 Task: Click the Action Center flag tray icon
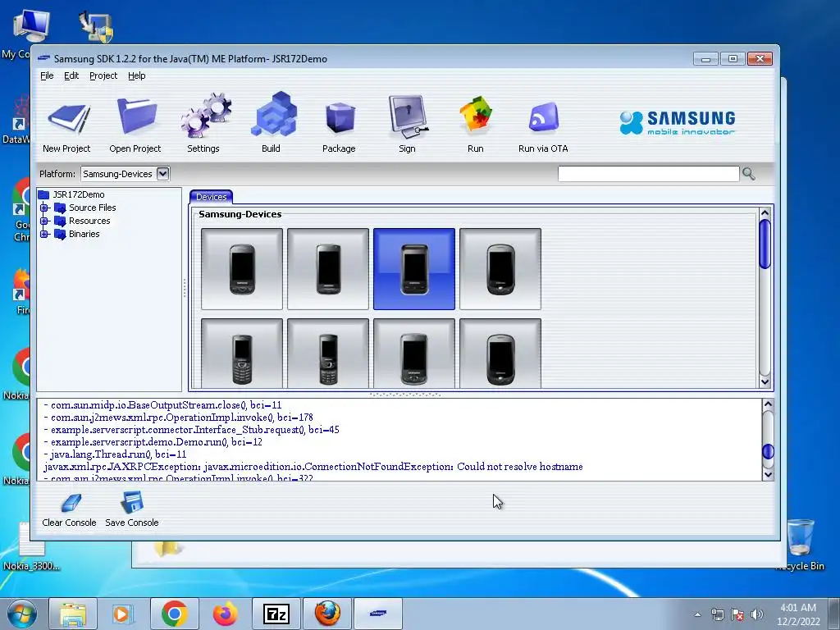pos(737,614)
